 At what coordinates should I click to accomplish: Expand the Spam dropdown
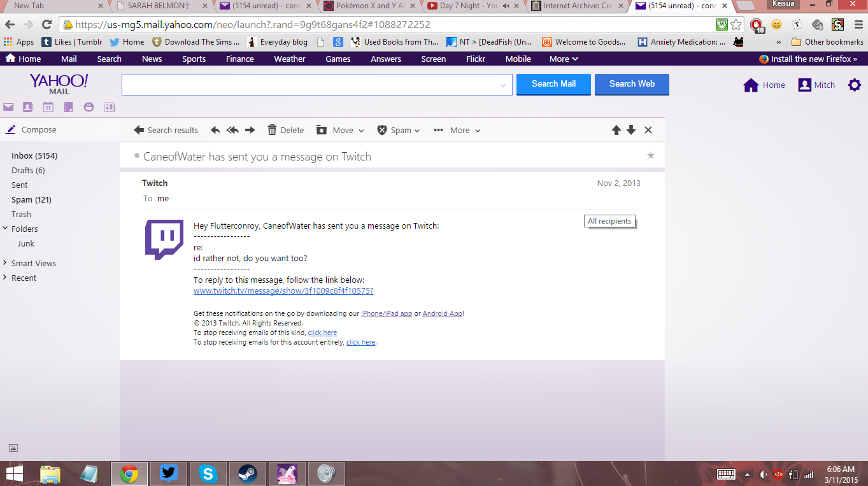417,131
